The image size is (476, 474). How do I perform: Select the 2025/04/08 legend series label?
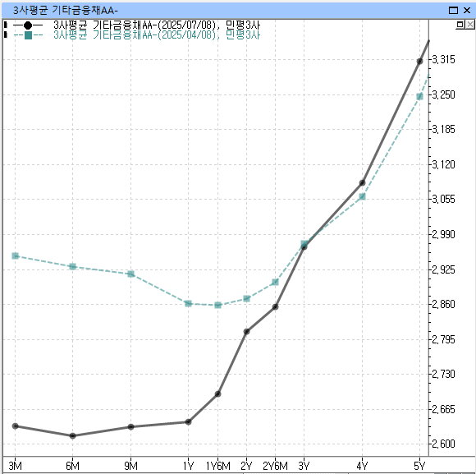click(x=157, y=35)
